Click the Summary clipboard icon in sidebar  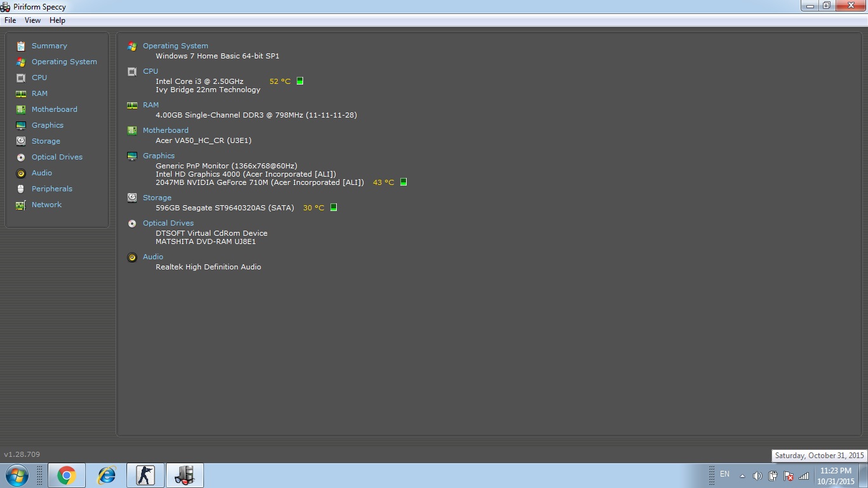21,46
